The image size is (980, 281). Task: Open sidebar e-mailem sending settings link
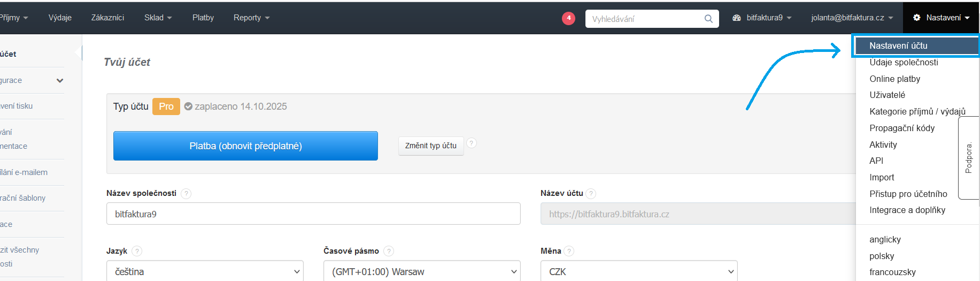24,172
